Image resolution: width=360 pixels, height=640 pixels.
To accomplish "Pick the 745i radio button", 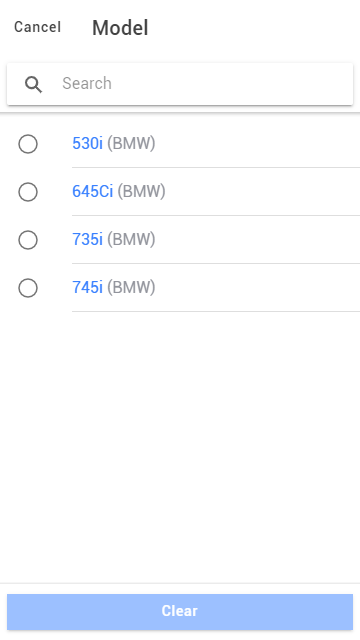I will [x=28, y=288].
